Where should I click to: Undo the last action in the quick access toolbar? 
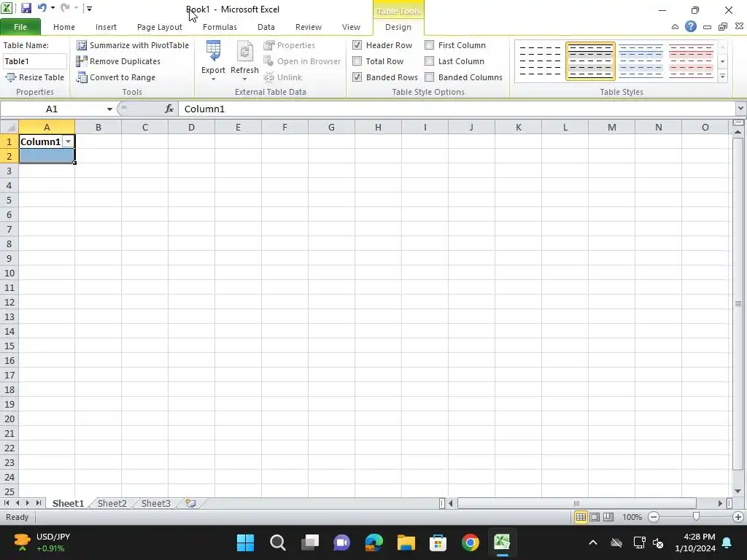pyautogui.click(x=42, y=8)
